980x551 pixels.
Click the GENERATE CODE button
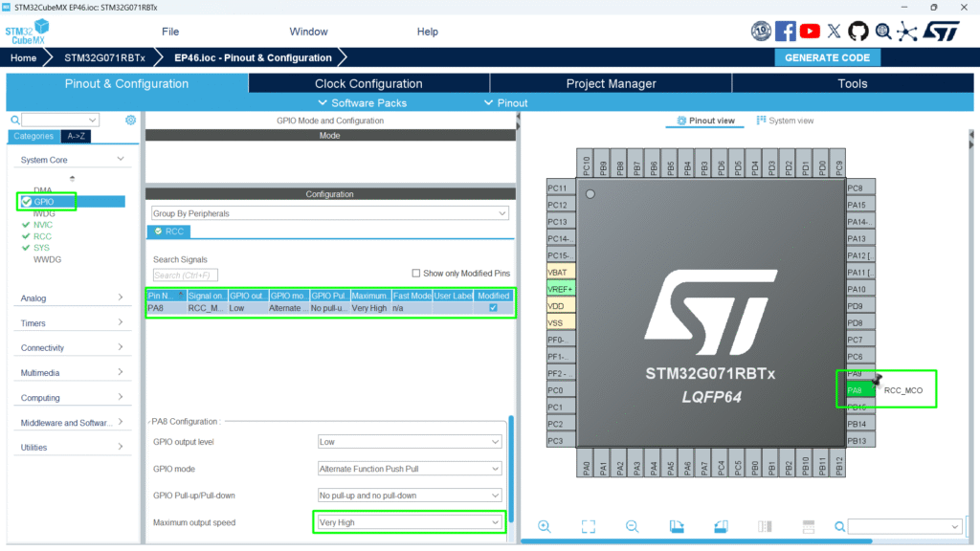(x=827, y=57)
